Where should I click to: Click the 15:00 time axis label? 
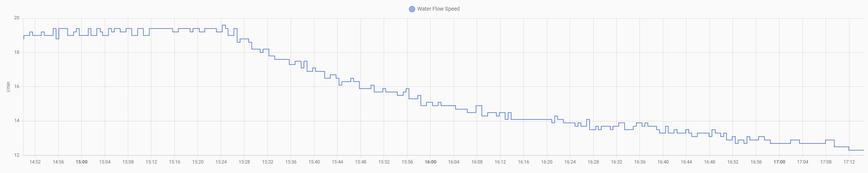(81, 162)
